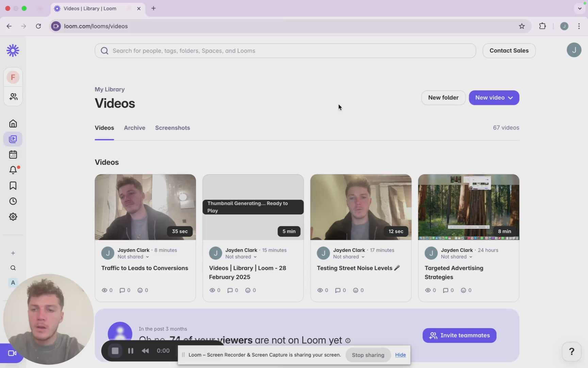Open the notifications bell icon
The image size is (588, 368).
pos(13,170)
